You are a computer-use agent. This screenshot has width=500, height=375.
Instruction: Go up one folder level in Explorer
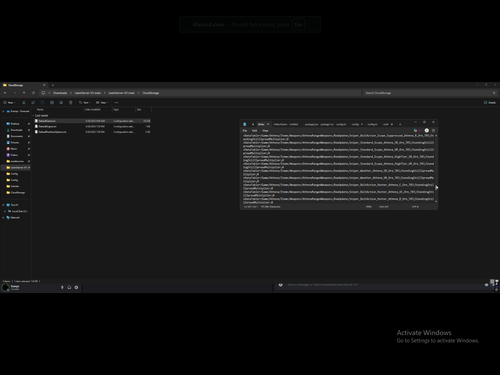(24, 93)
